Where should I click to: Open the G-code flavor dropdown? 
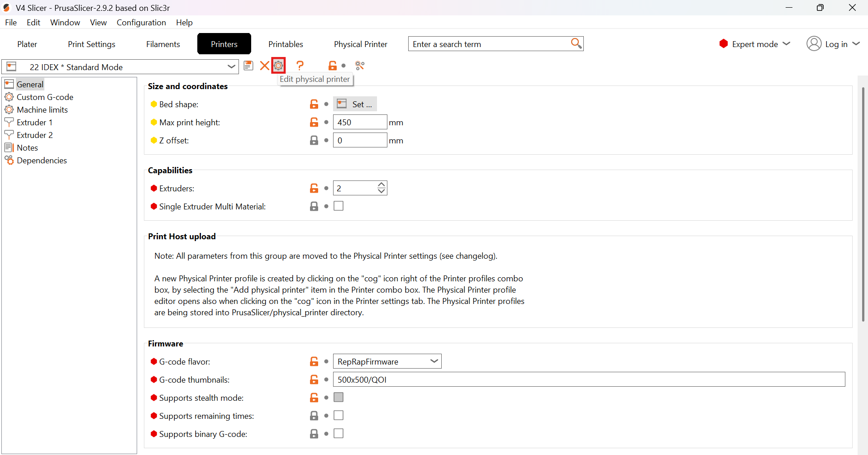[387, 361]
